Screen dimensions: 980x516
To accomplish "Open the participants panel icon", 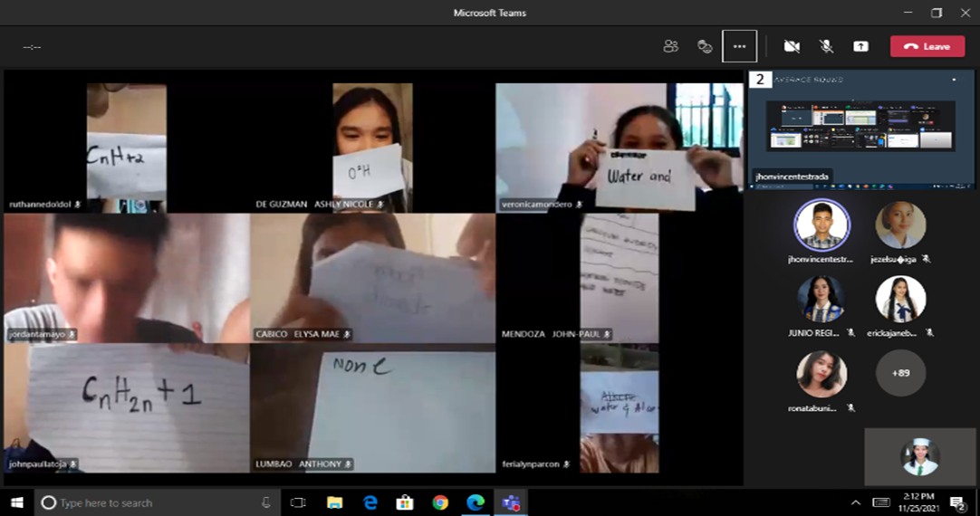I will pyautogui.click(x=670, y=46).
